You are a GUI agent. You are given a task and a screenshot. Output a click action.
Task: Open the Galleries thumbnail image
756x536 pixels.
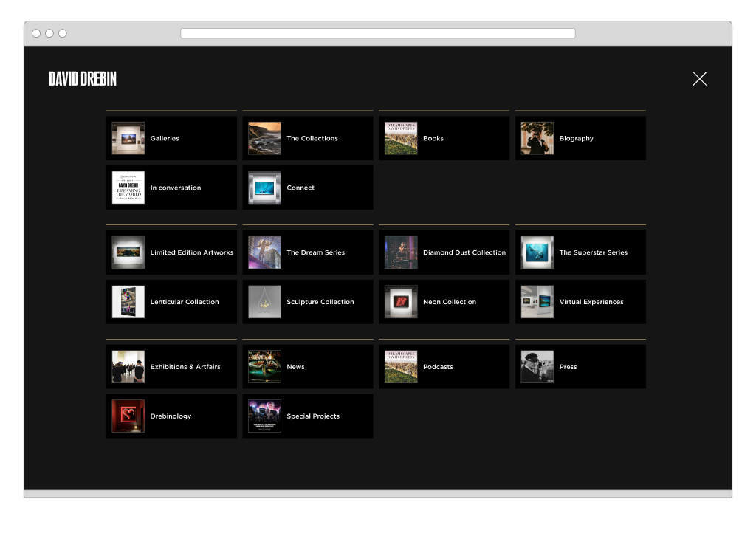point(128,138)
